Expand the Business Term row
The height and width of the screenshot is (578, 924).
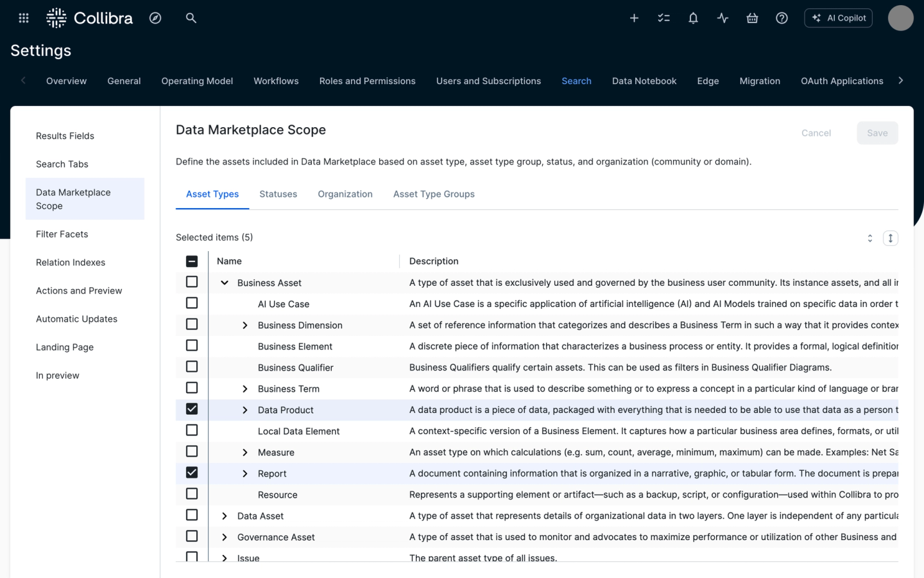coord(245,389)
